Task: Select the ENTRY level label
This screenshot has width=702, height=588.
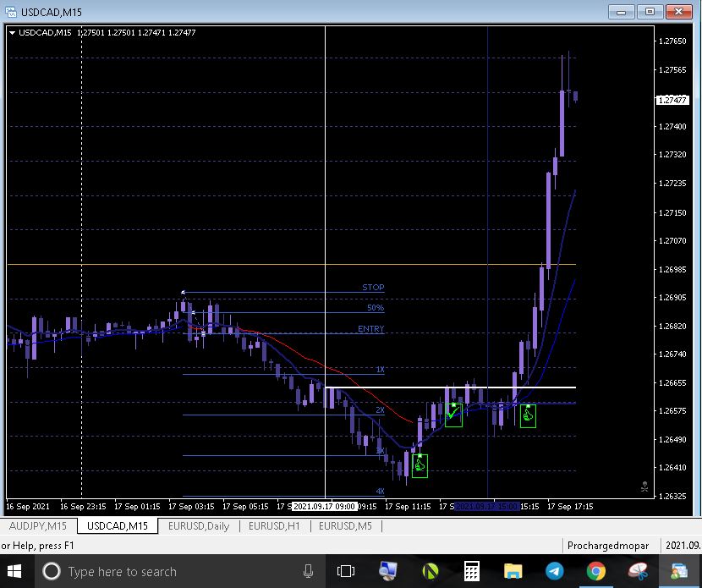Action: [x=370, y=329]
